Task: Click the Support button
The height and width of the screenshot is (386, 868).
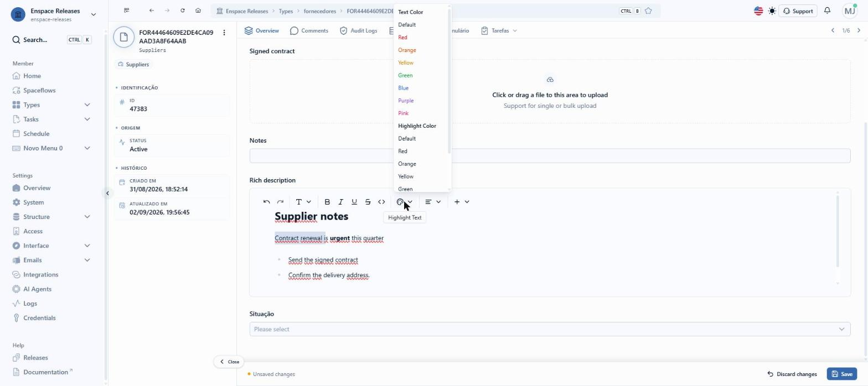Action: [798, 11]
